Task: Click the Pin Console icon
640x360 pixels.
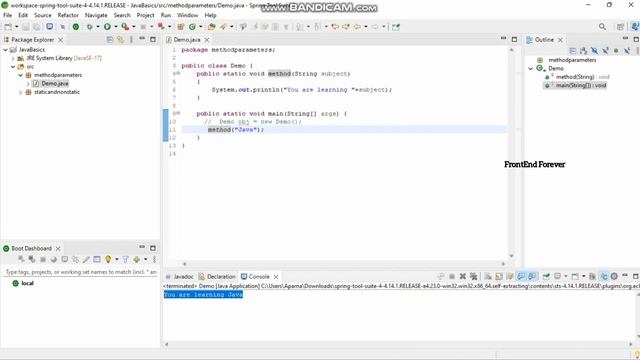Action: tap(546, 276)
